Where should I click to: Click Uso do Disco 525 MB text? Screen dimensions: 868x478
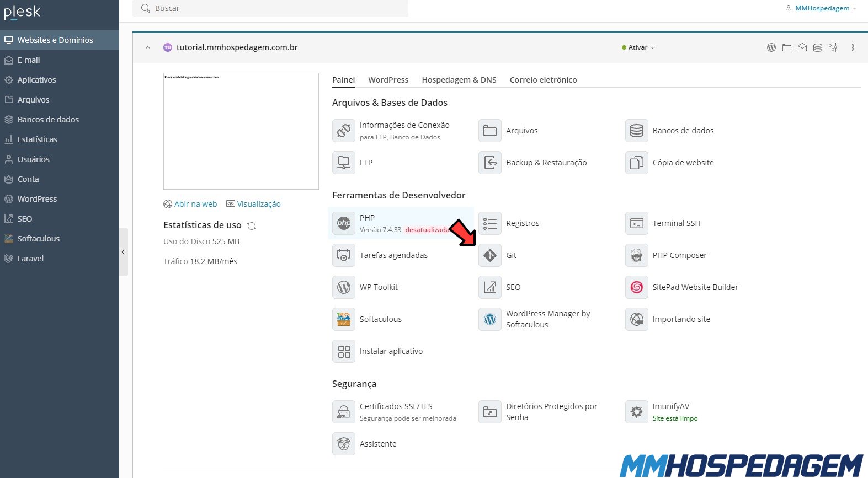pyautogui.click(x=201, y=241)
